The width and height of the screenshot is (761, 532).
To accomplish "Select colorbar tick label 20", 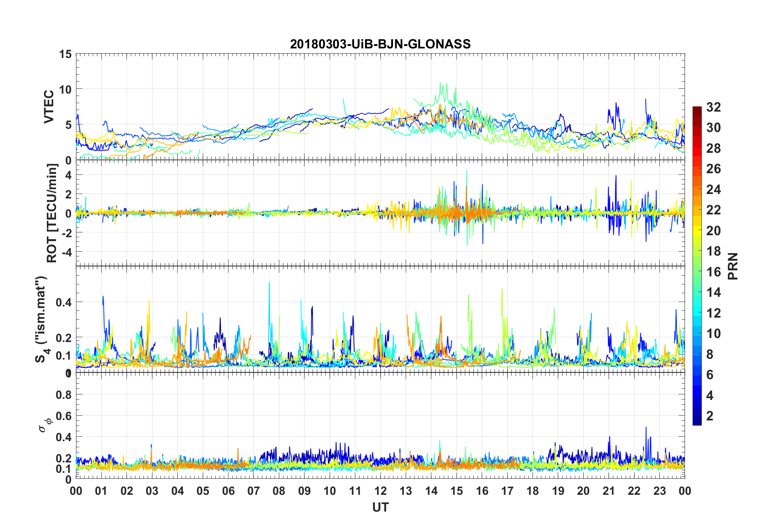I will (713, 231).
